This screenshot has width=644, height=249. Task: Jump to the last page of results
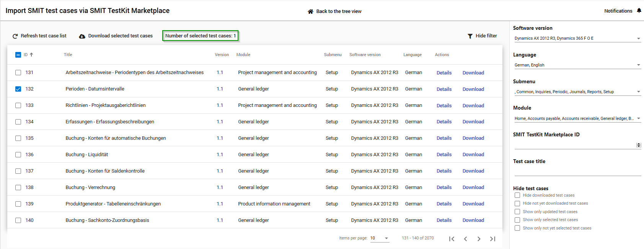pyautogui.click(x=492, y=239)
